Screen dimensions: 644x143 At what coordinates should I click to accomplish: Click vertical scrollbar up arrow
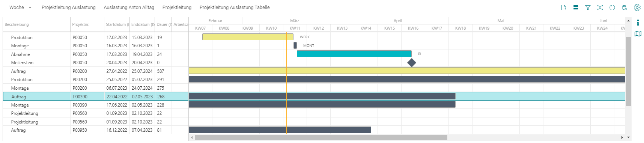[x=629, y=21]
